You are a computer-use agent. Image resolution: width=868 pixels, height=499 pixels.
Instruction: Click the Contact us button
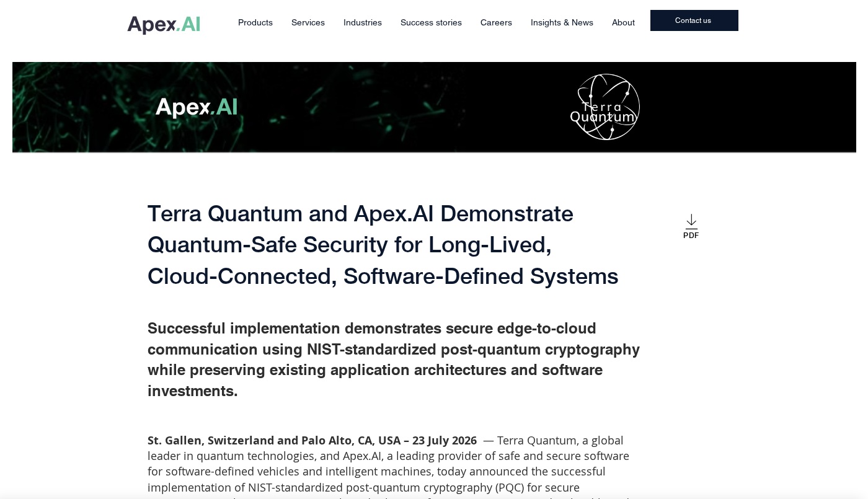(694, 20)
